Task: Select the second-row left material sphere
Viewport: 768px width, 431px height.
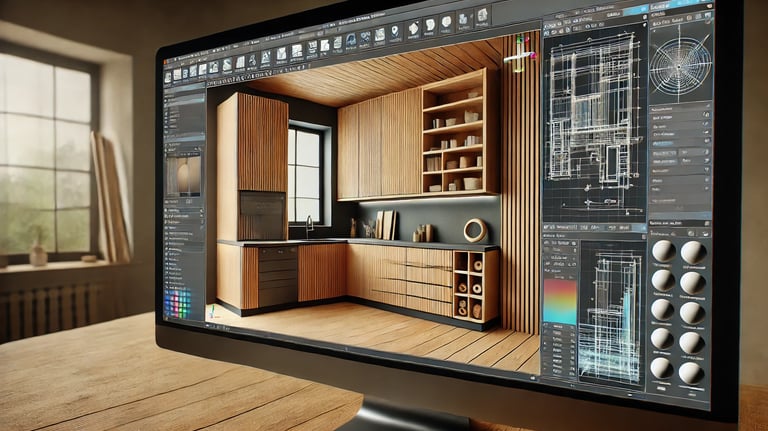Action: [x=663, y=281]
